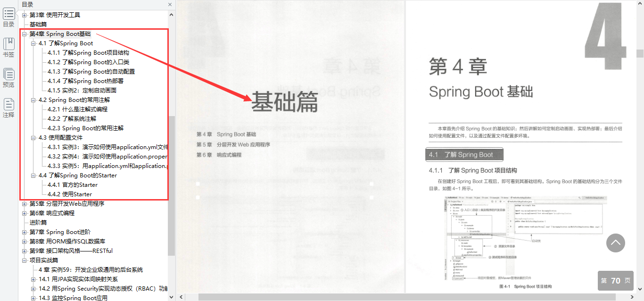Click the 4.1.1 了解 Spring Boot 项目结构 heading
This screenshot has height=301, width=644.
click(x=473, y=170)
